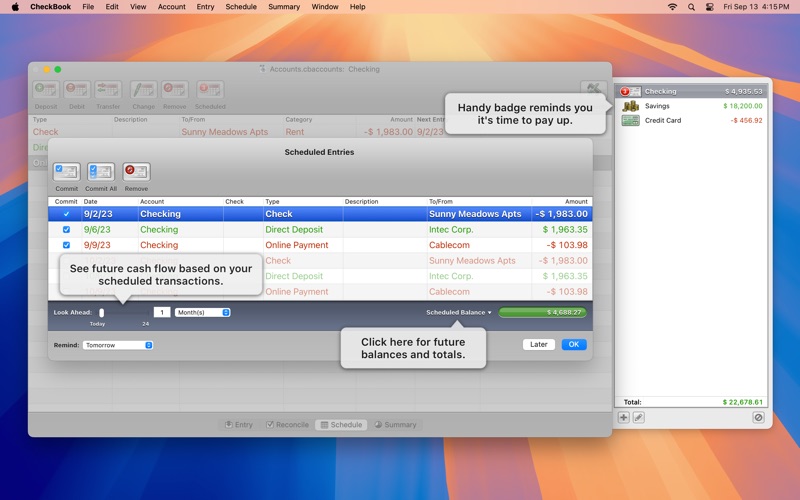The width and height of the screenshot is (800, 500).
Task: Click the Transfer toolbar icon in main window
Action: click(x=108, y=90)
